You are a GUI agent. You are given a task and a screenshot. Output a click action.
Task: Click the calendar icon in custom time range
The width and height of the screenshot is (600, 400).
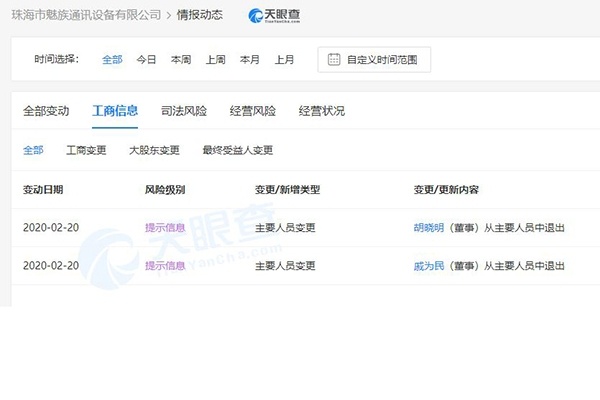click(x=334, y=59)
